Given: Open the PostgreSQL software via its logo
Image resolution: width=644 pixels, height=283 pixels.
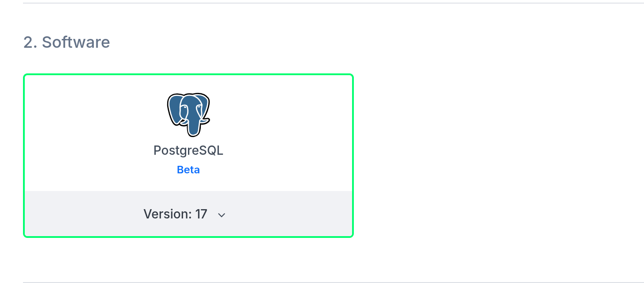Looking at the screenshot, I should point(188,114).
